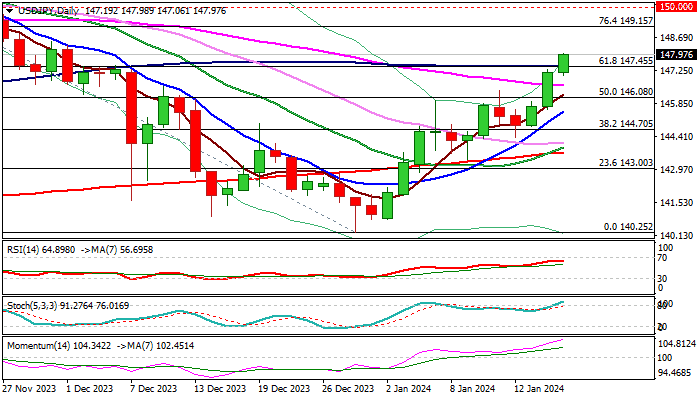Select the 141.530 price axis label
The height and width of the screenshot is (400, 700).
coord(676,202)
